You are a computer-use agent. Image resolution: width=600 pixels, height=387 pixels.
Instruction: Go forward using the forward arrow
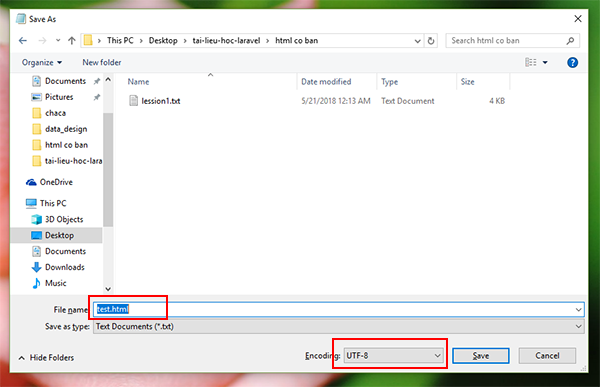click(42, 41)
